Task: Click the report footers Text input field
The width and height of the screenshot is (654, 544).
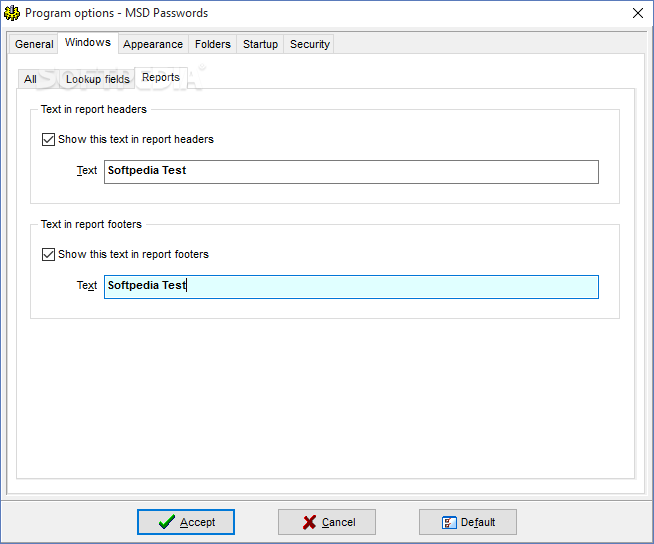Action: click(351, 287)
